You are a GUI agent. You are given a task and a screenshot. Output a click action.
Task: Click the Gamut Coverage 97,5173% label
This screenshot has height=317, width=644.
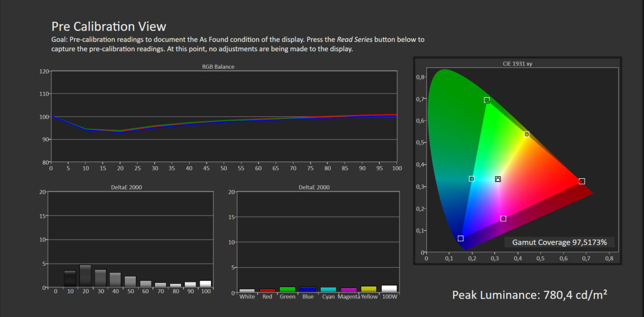click(559, 242)
